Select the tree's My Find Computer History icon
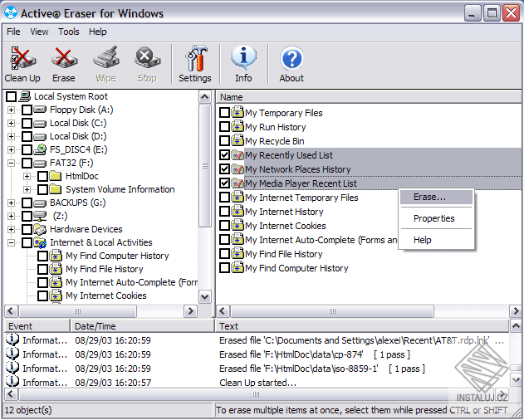This screenshot has width=524, height=420. [56, 256]
